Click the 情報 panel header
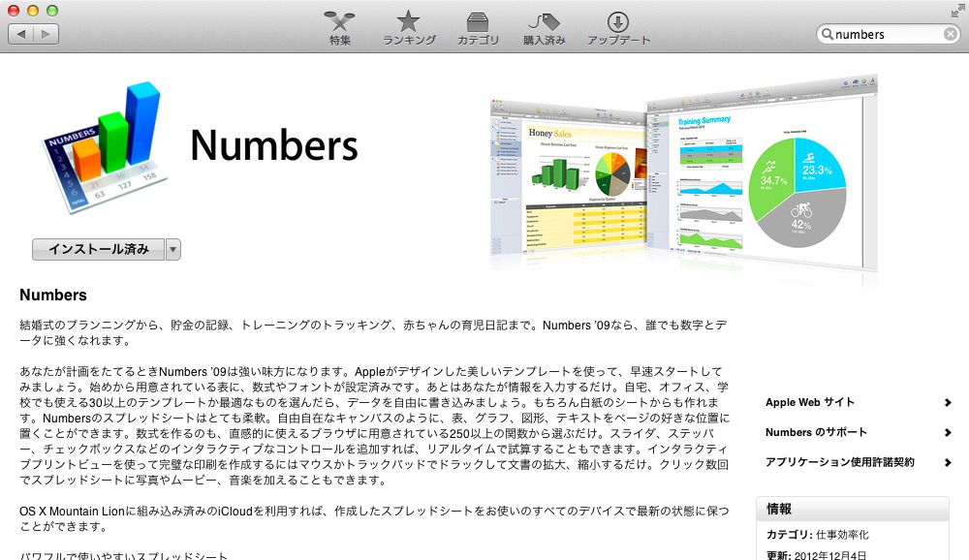Screen dimensions: 969x560 852,509
